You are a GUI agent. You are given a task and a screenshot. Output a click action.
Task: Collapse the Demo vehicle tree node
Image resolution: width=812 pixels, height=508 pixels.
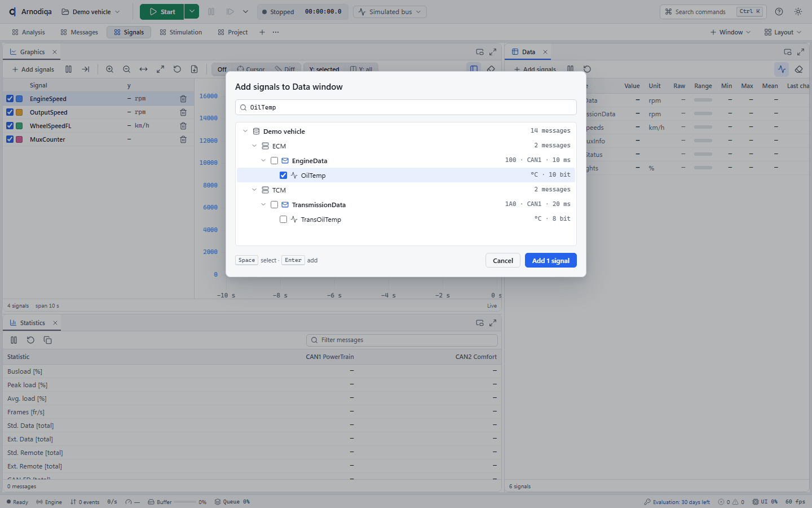click(245, 132)
